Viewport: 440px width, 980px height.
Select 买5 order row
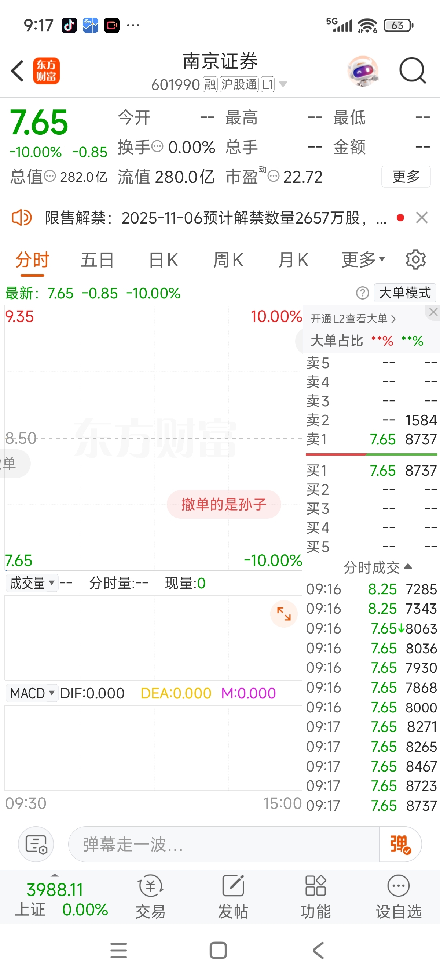[371, 547]
